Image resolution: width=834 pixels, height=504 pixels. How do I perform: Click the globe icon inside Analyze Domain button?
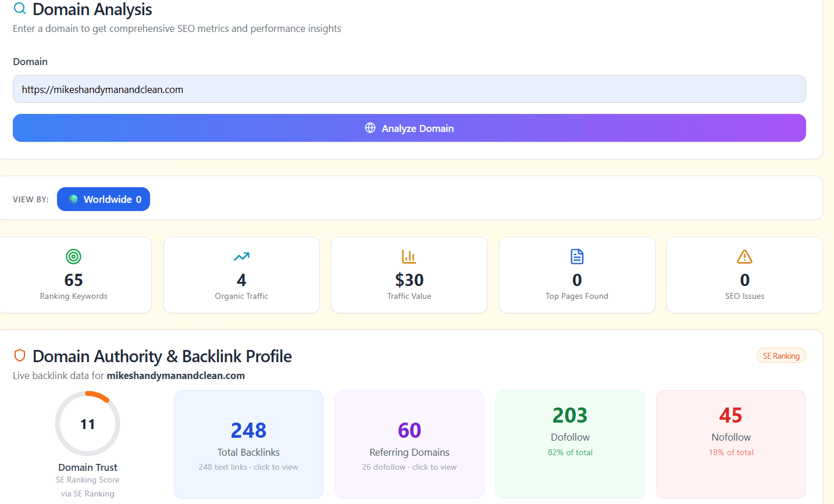tap(370, 128)
